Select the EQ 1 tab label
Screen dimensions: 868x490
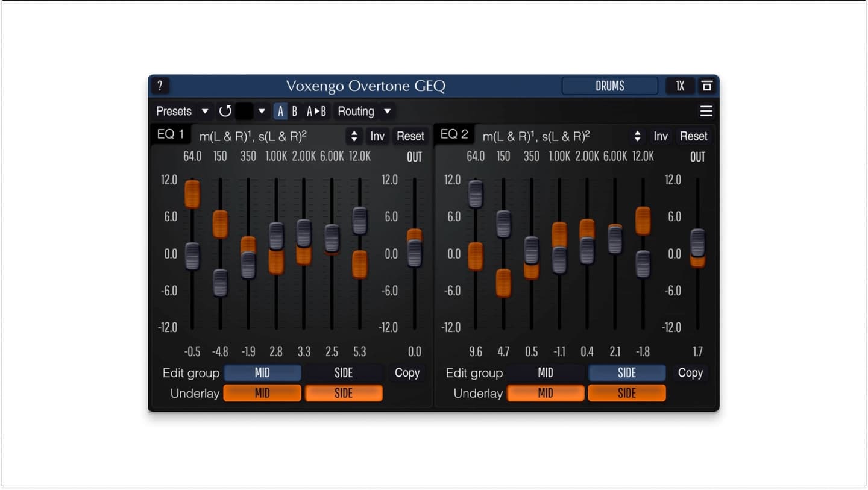coord(171,134)
